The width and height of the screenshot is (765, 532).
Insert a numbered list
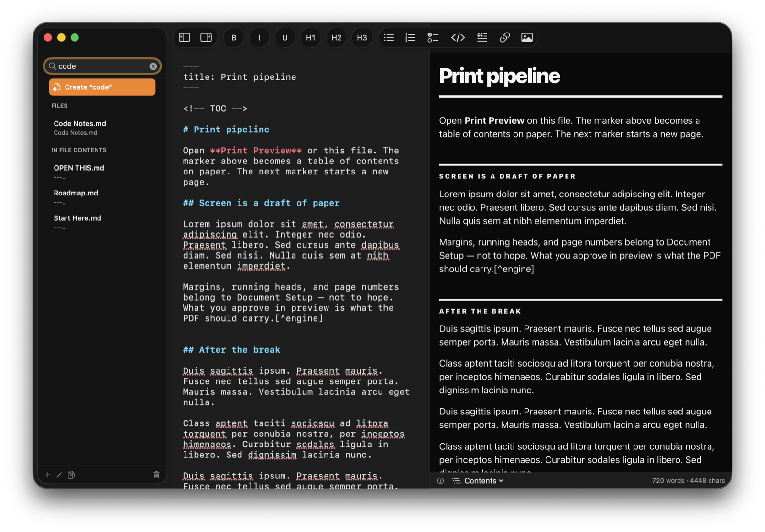pyautogui.click(x=411, y=37)
